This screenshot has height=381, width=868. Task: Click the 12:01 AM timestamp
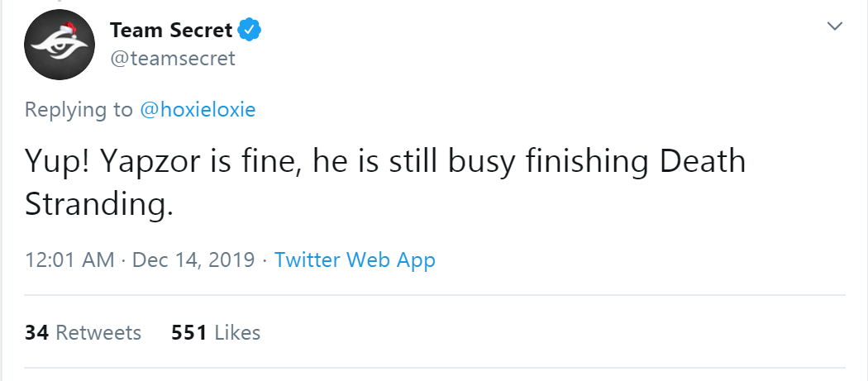(69, 260)
